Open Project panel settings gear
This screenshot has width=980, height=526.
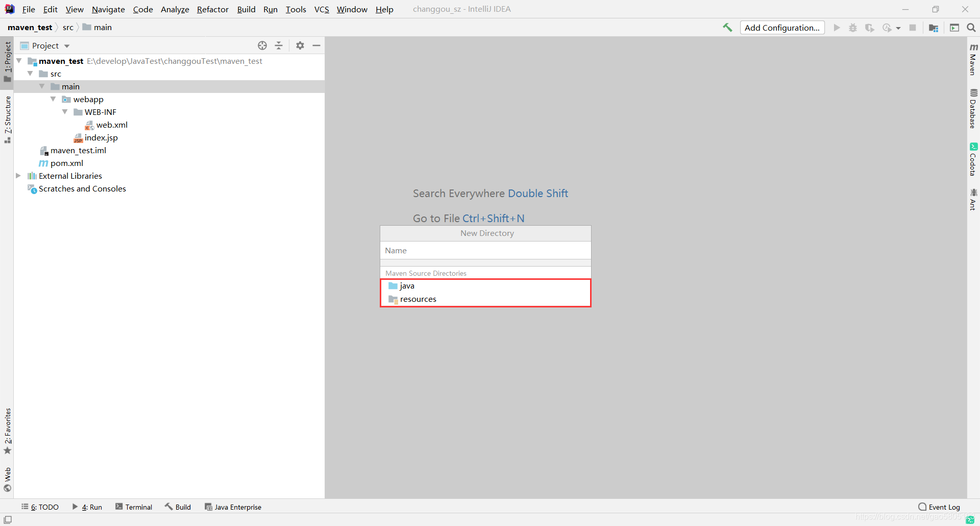(x=300, y=45)
